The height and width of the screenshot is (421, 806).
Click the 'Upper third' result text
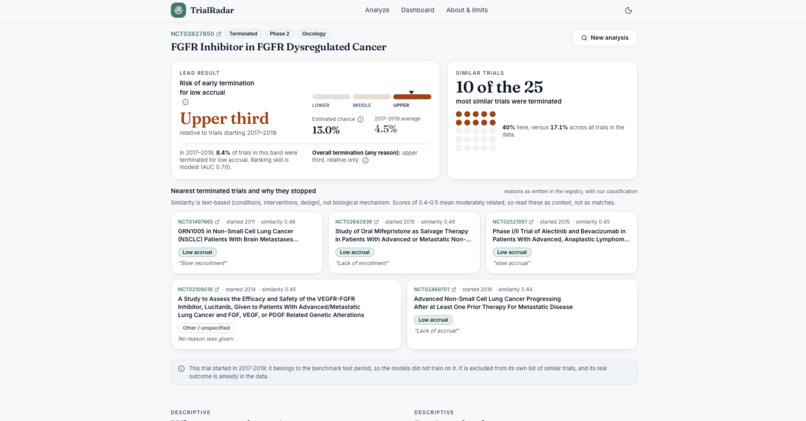pos(224,119)
